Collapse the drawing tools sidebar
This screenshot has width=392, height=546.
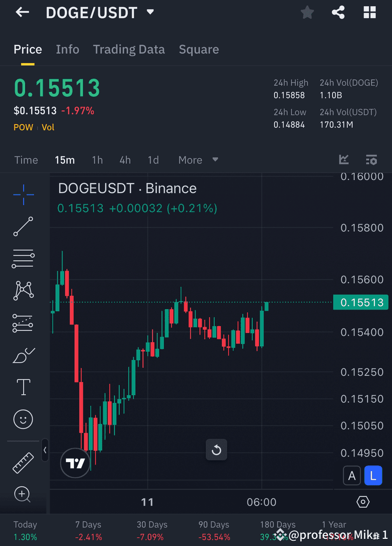point(45,450)
